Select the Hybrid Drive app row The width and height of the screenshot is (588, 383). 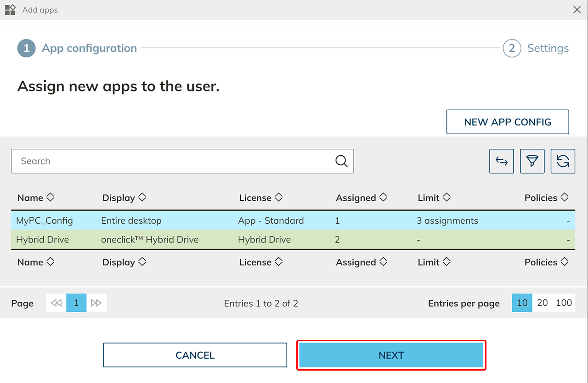(x=43, y=240)
